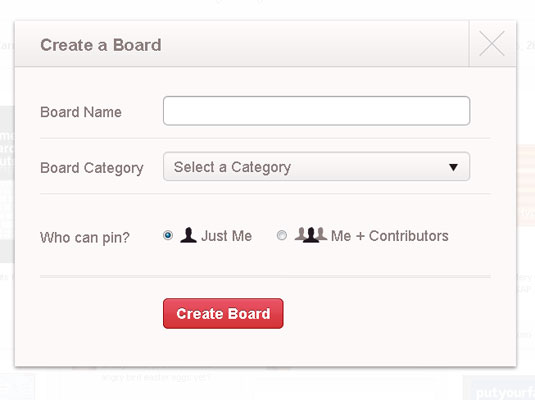Click the three people group icon
This screenshot has height=400, width=535.
tap(310, 235)
